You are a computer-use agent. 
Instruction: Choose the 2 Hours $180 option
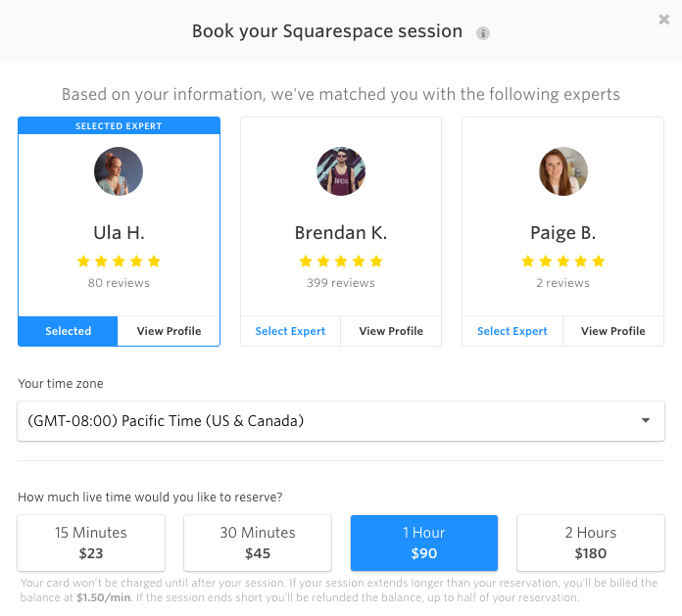pyautogui.click(x=591, y=543)
